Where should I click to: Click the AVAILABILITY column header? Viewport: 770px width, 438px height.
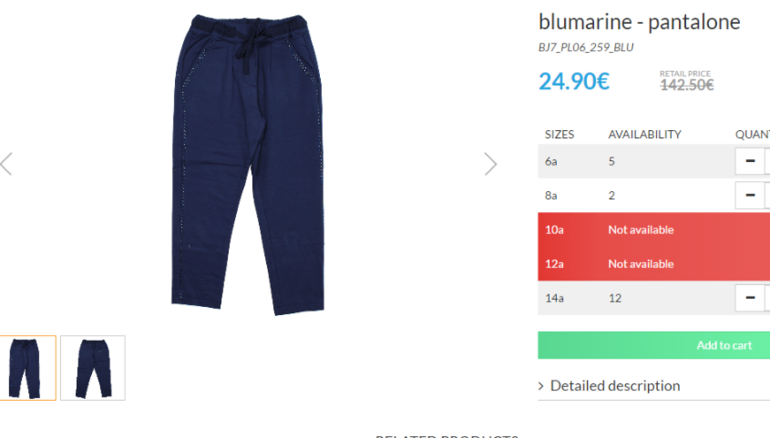pos(645,135)
